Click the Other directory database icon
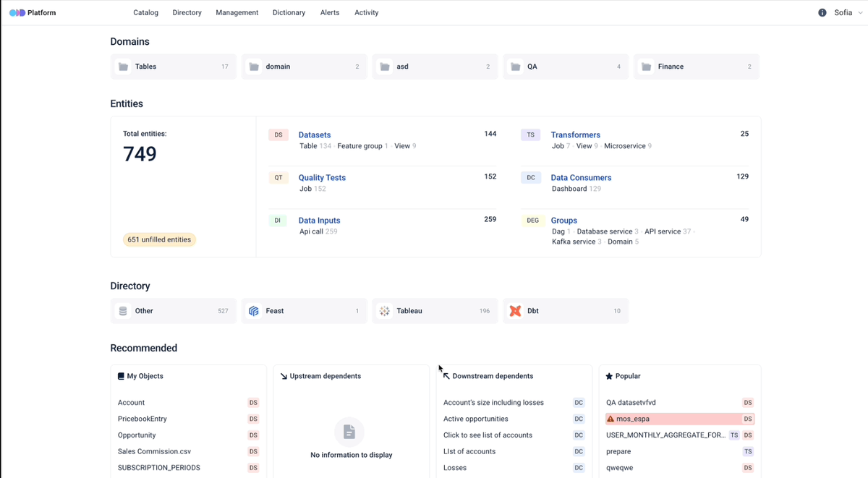This screenshot has height=478, width=868. tap(123, 311)
